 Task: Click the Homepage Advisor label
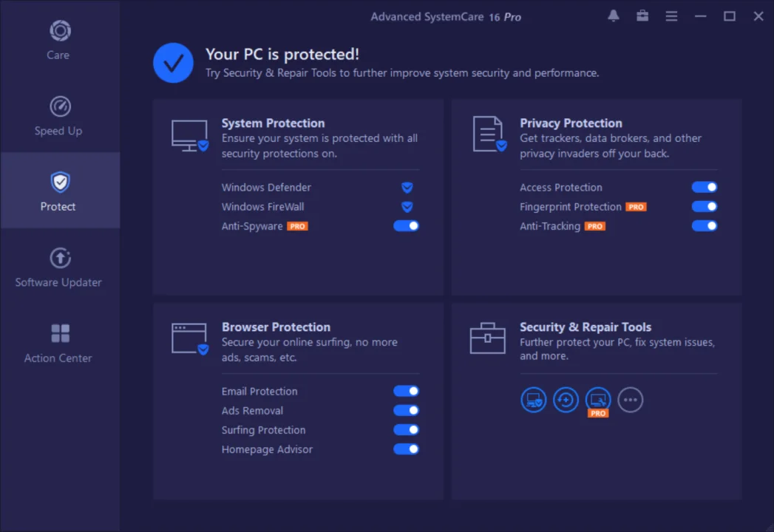(267, 449)
